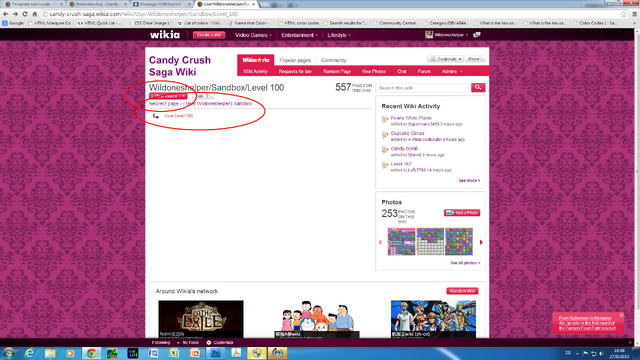Image resolution: width=640 pixels, height=360 pixels.
Task: Open the Wildoneshelper user menu
Action: point(447,35)
